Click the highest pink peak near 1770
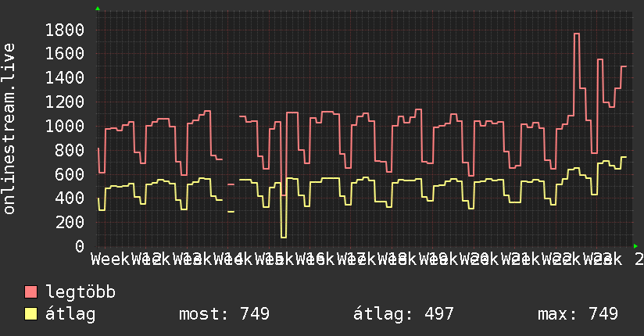This screenshot has width=644, height=336. (577, 34)
